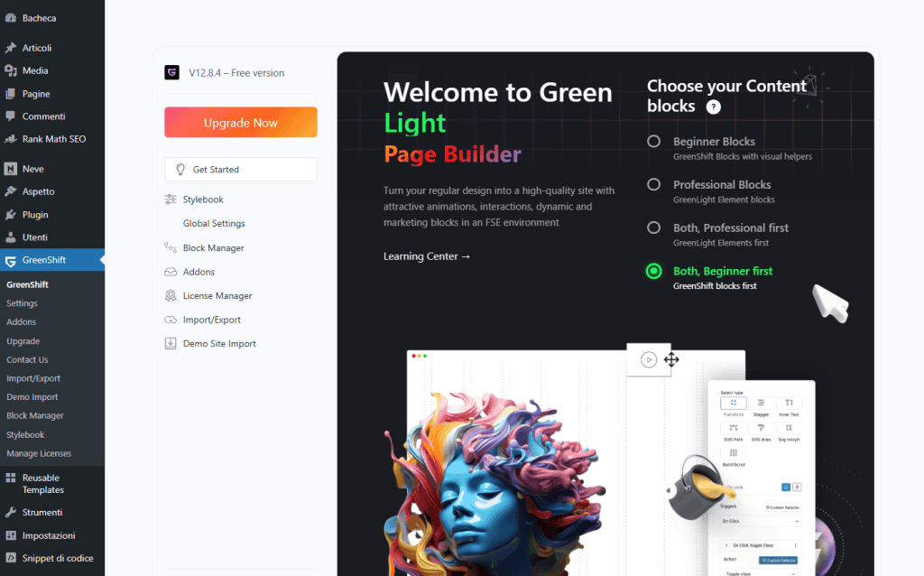
Task: Click the help question mark icon
Action: pos(713,107)
